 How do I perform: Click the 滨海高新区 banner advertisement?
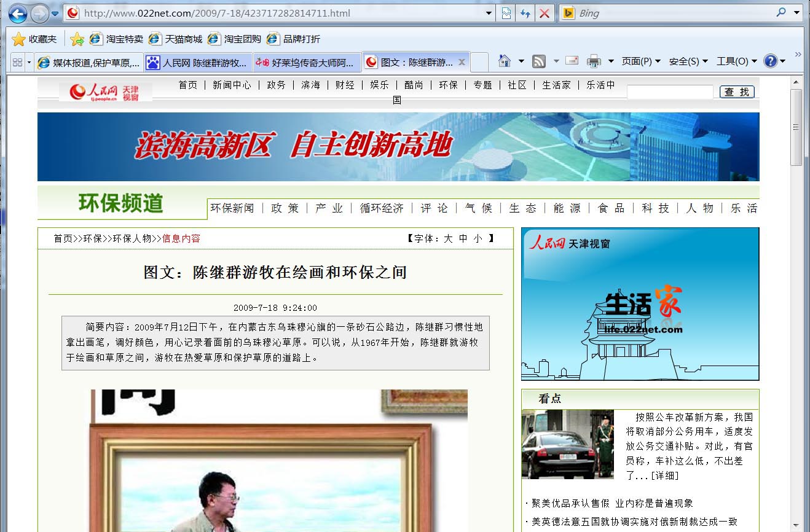pyautogui.click(x=398, y=147)
